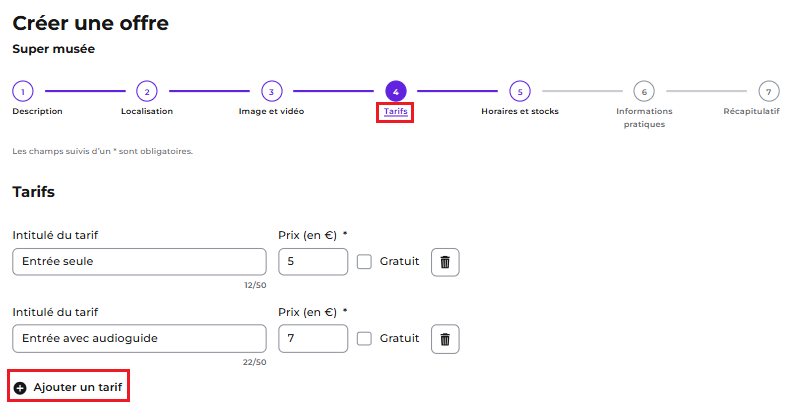Check Gratuit for the Entrée seule tarif

click(x=364, y=262)
